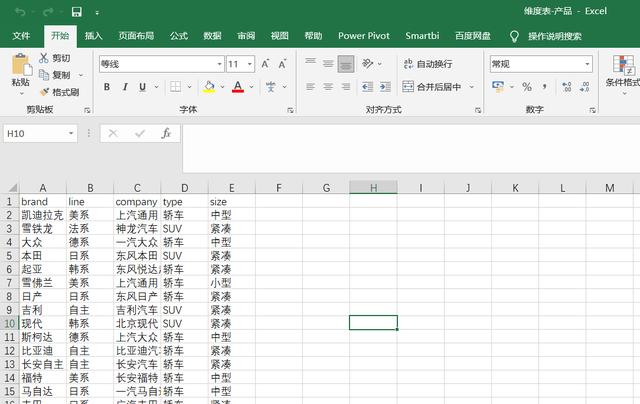Open the fill color dropdown arrow
The width and height of the screenshot is (640, 404).
click(x=222, y=87)
